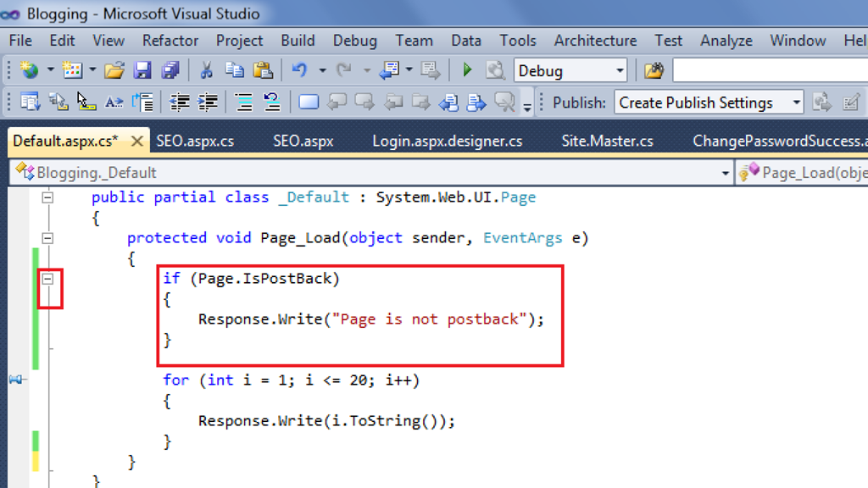Click the Paste clipboard icon
The height and width of the screenshot is (488, 868).
263,70
